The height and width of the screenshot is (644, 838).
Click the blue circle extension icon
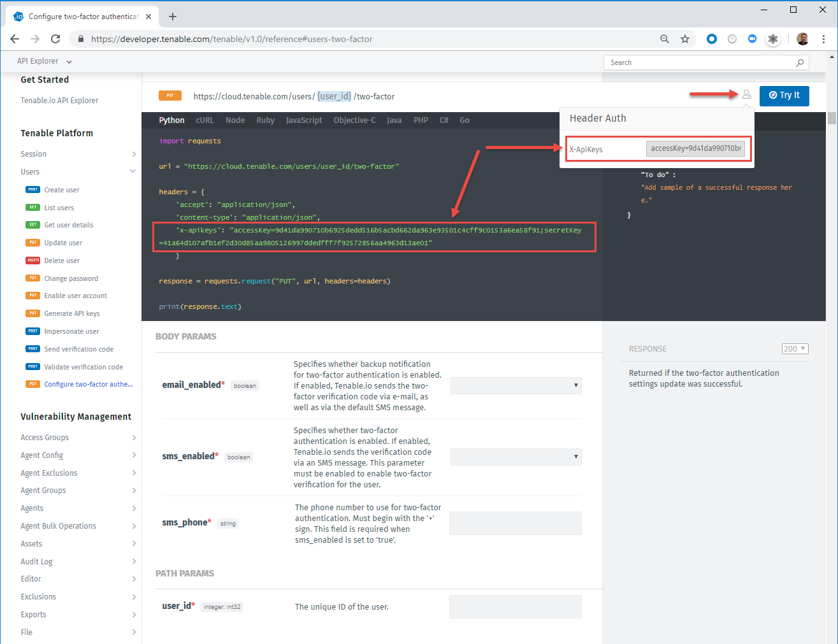point(712,39)
